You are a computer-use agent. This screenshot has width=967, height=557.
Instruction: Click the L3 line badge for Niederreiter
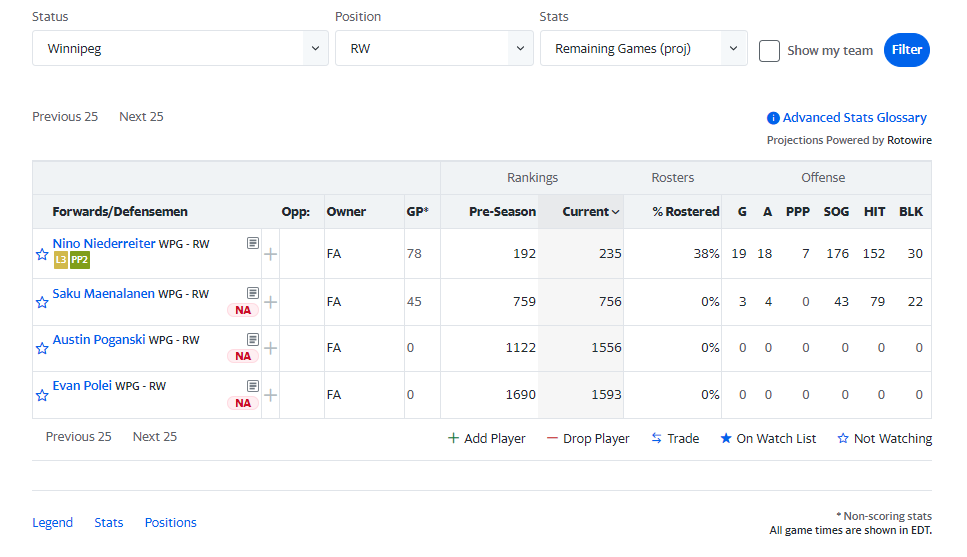60,260
